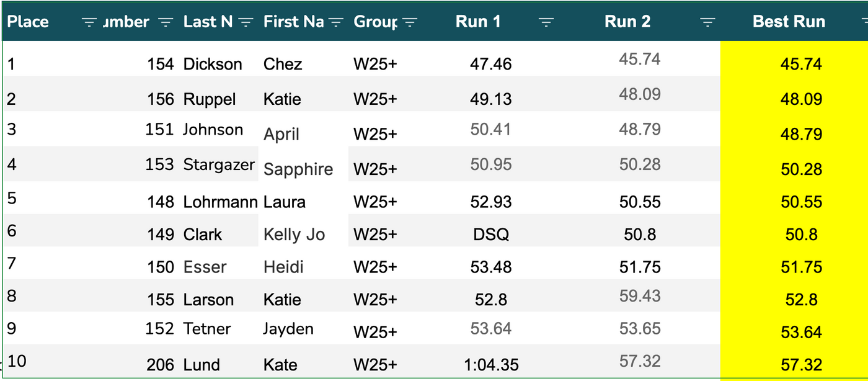Click Kelly Jo in First Name column
Viewport: 868px width, 381px height.
click(294, 235)
